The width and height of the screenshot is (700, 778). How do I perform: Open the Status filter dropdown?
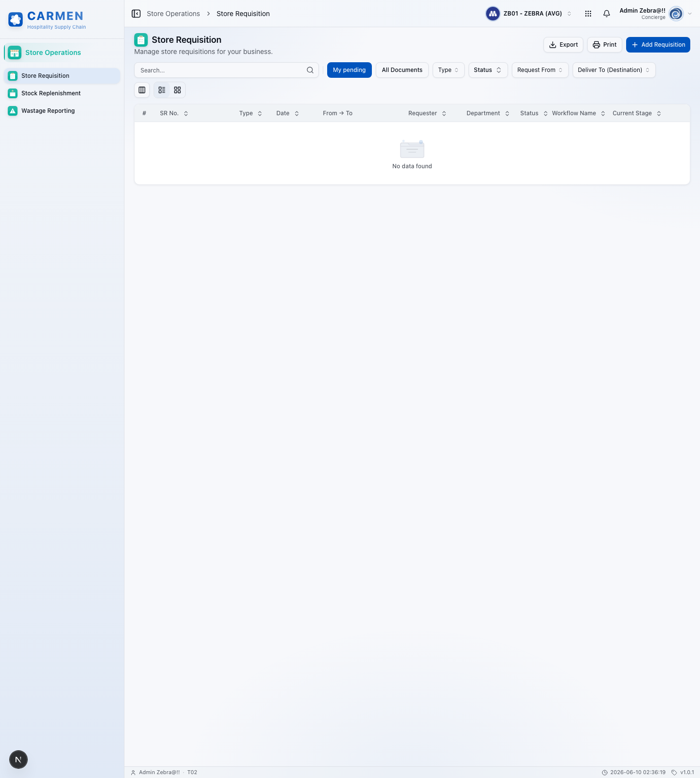(488, 70)
